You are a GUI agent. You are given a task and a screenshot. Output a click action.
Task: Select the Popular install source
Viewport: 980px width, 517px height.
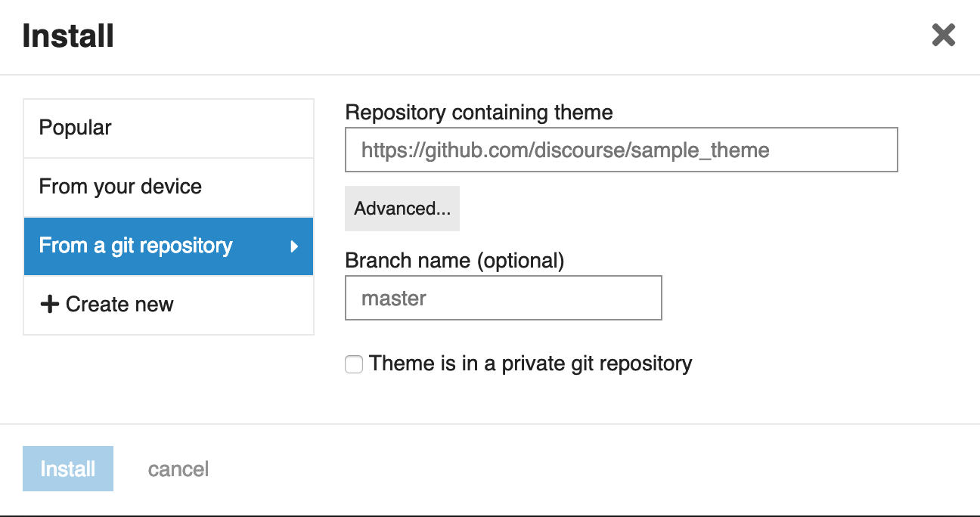pos(168,128)
